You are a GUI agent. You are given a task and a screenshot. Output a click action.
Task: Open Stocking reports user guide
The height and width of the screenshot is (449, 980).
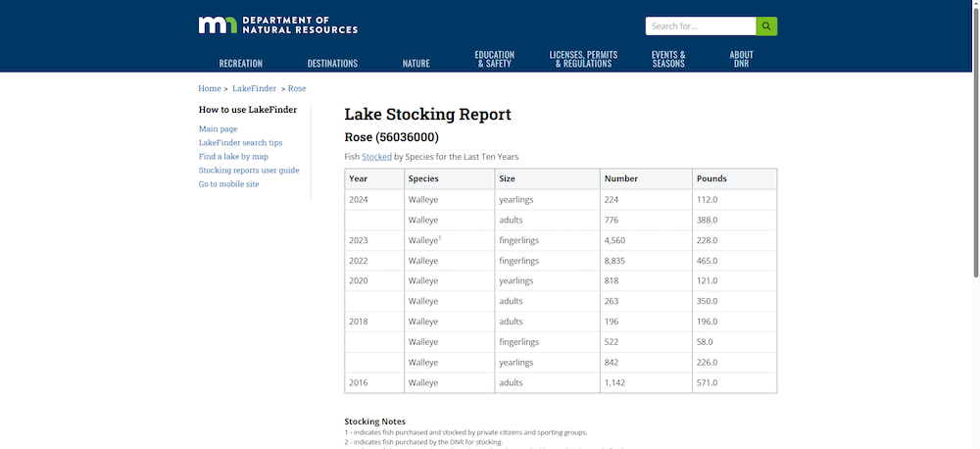click(249, 170)
